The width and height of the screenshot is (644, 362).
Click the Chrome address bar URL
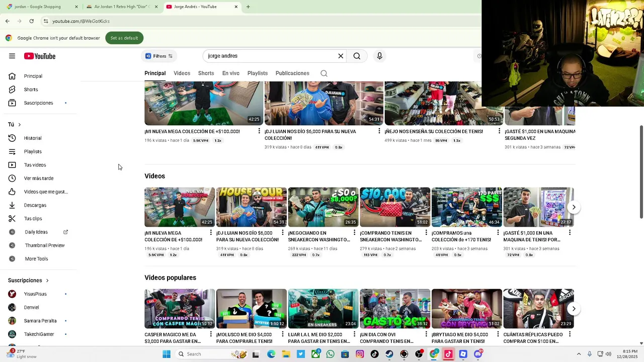click(81, 21)
